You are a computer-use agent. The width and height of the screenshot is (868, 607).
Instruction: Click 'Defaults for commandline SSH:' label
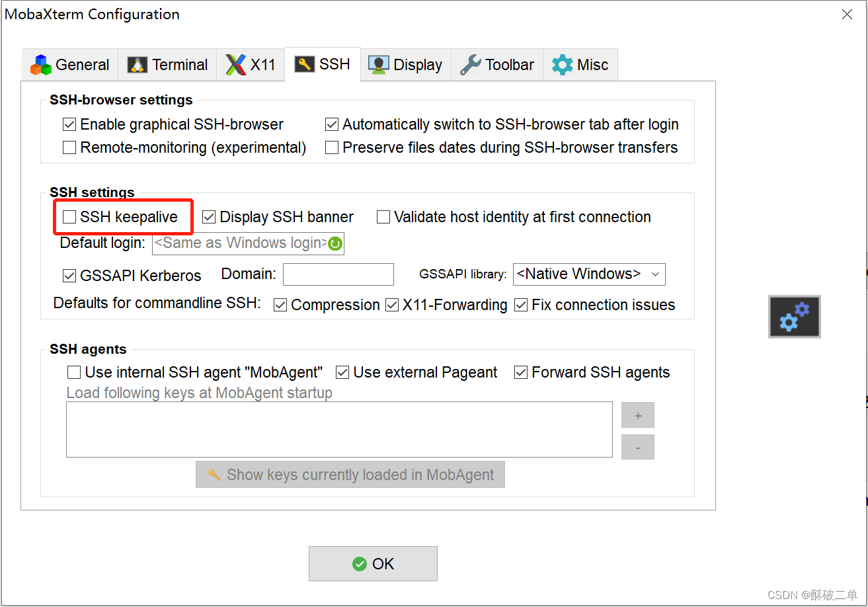coord(157,303)
